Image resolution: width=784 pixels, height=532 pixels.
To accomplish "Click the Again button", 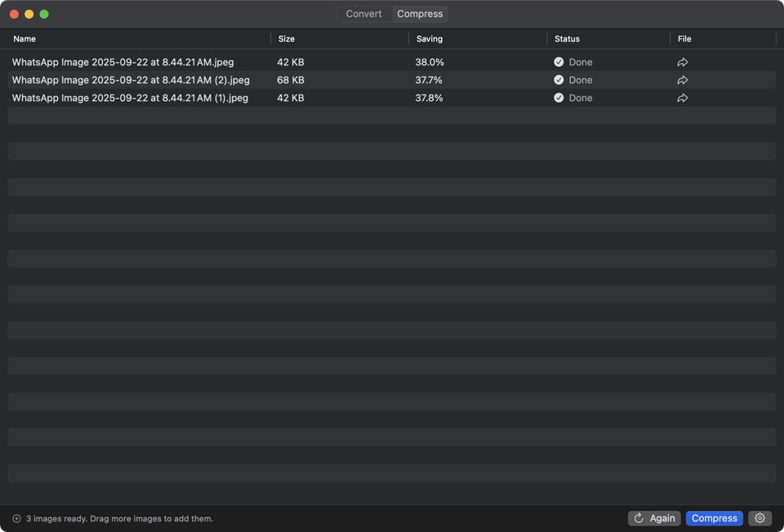I will point(654,518).
